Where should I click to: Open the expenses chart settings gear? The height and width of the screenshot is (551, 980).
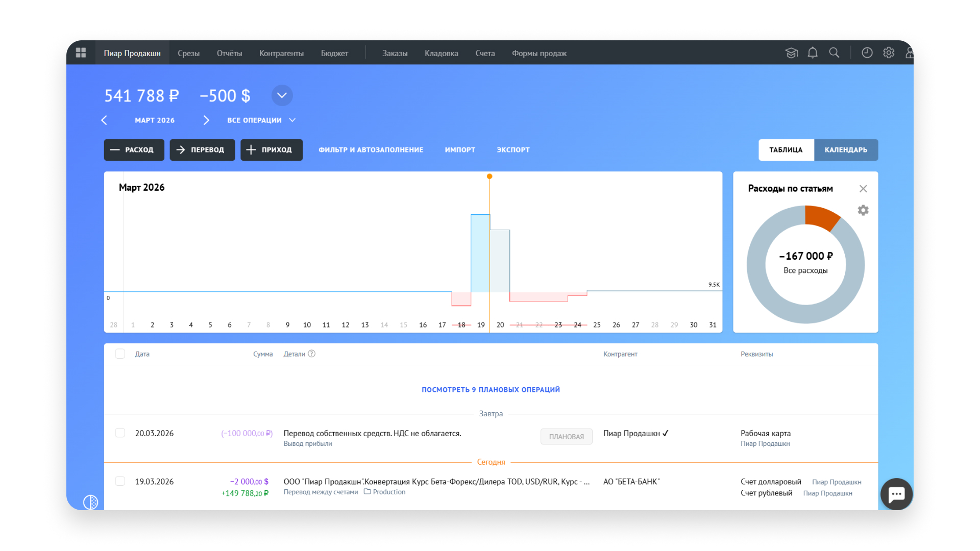863,210
